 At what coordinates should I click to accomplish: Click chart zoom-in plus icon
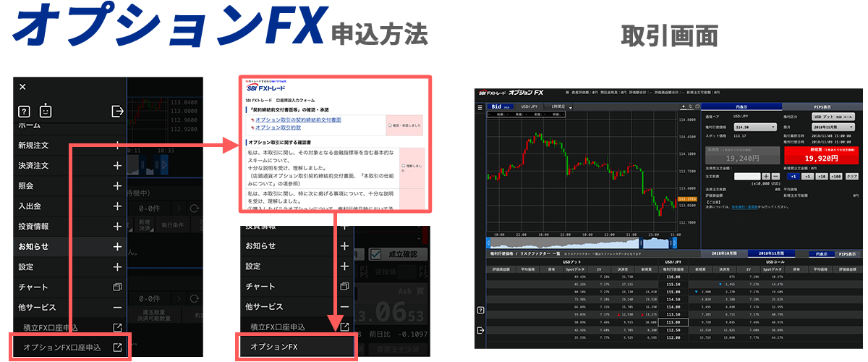(x=684, y=106)
